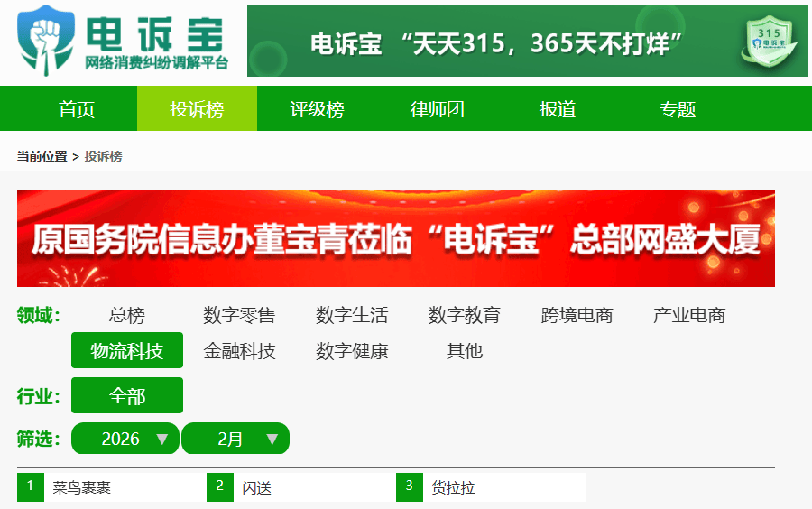Image resolution: width=812 pixels, height=509 pixels.
Task: Go to the 报道 section
Action: pos(558,110)
